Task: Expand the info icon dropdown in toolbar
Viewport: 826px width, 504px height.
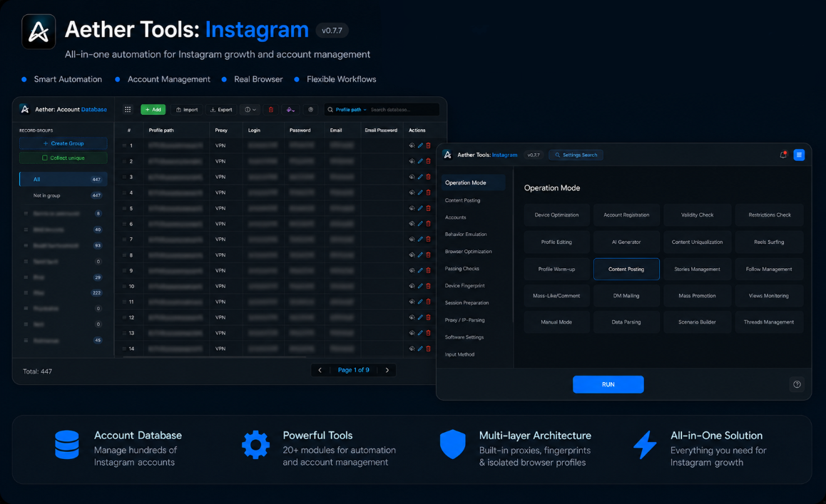Action: point(250,110)
